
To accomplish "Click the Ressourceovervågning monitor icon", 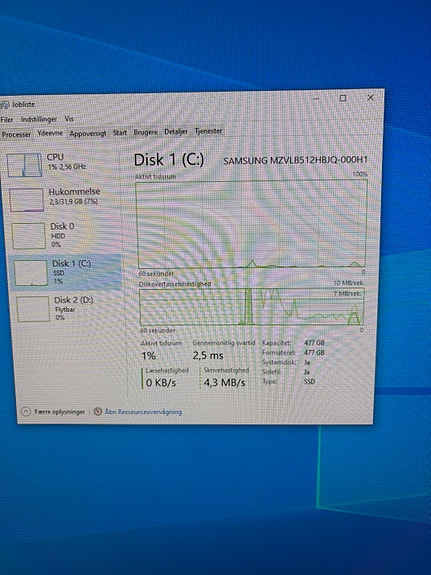I will [x=97, y=411].
